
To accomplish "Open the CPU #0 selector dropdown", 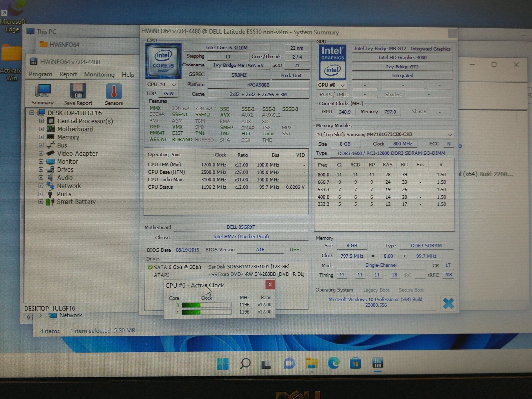I will pos(162,85).
